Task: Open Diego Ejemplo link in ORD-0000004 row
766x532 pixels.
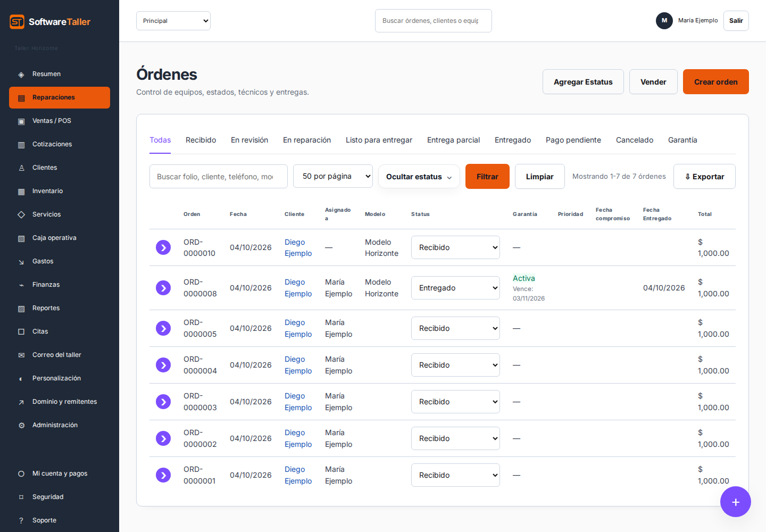Action: click(x=298, y=365)
